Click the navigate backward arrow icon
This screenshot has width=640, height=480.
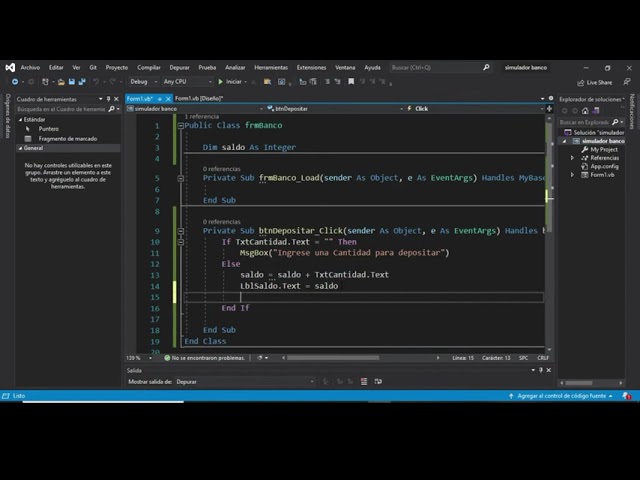pos(15,82)
